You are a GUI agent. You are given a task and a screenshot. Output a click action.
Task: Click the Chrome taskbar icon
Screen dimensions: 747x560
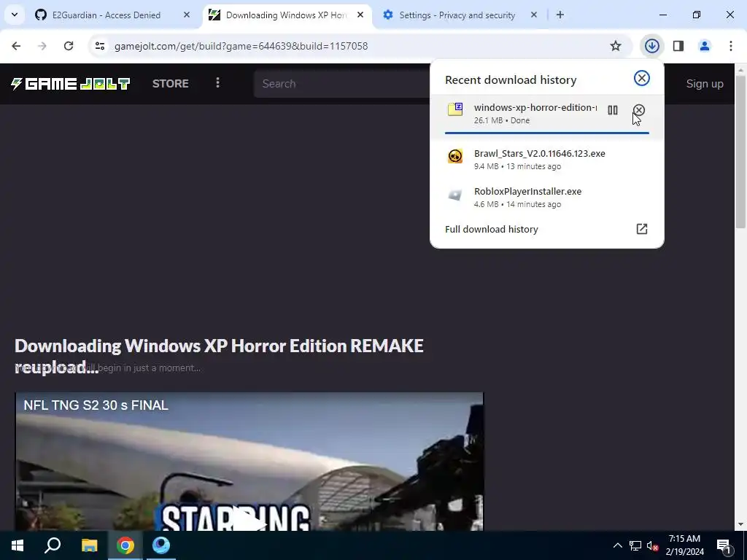[x=125, y=545]
